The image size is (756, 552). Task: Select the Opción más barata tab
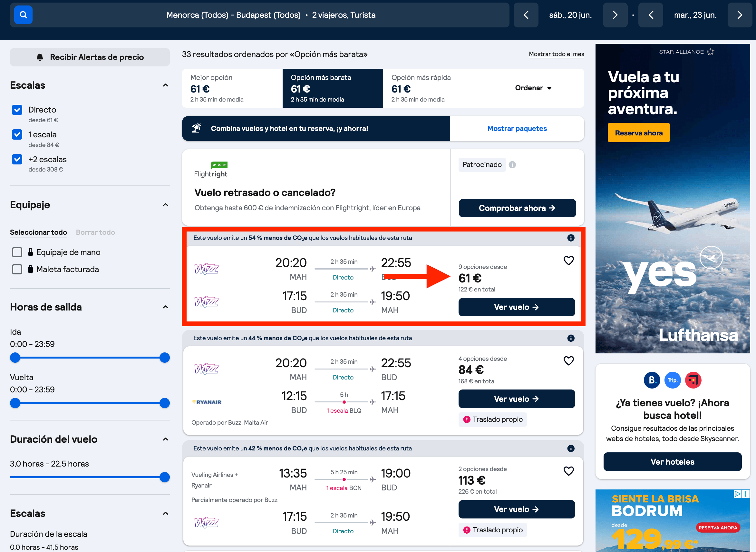point(333,88)
